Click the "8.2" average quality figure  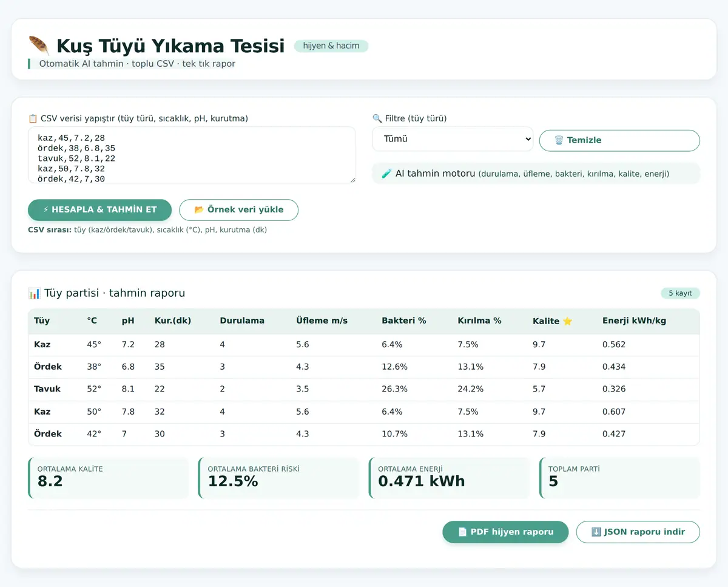(50, 481)
